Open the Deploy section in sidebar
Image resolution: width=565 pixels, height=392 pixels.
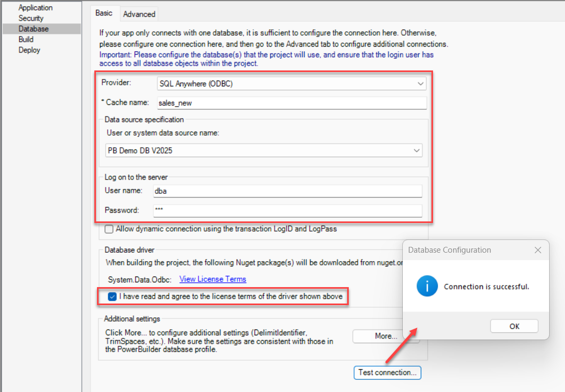coord(29,50)
